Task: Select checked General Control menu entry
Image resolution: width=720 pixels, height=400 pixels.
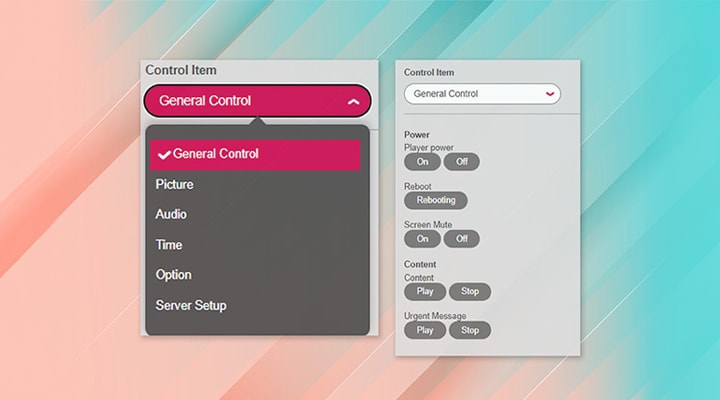Action: pos(255,155)
